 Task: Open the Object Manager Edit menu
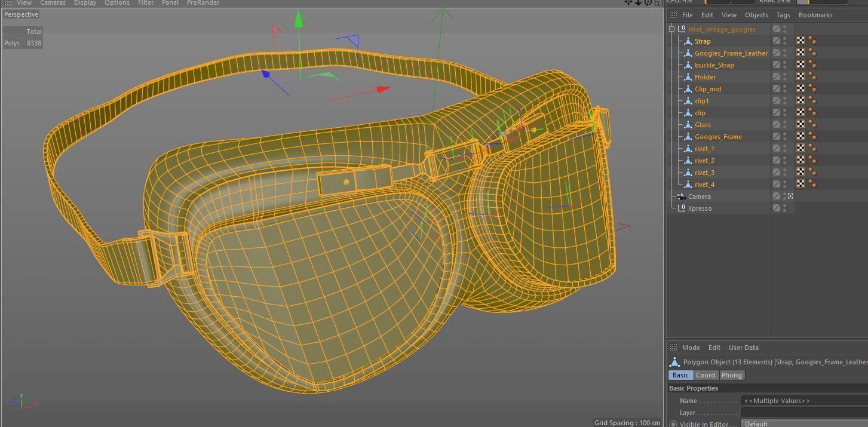(x=707, y=15)
